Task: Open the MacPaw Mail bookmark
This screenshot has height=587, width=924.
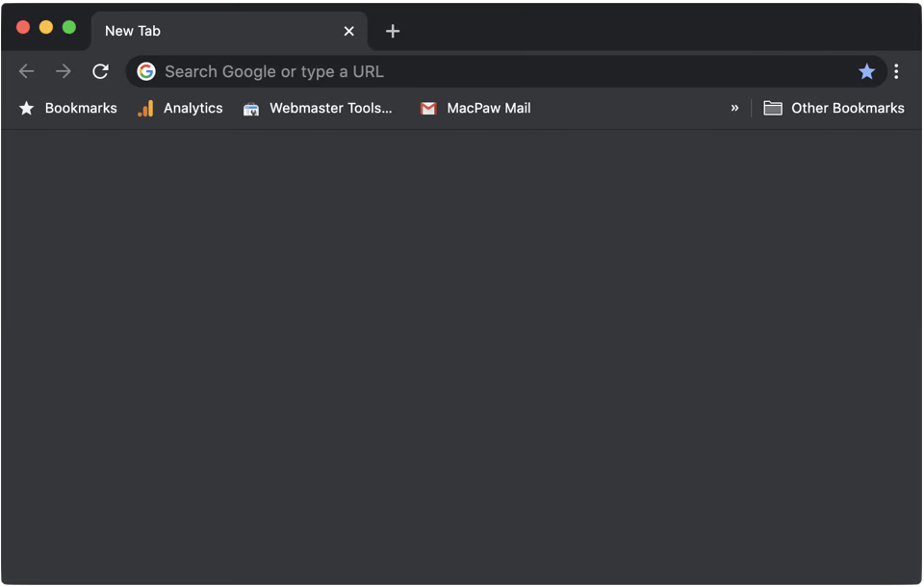Action: point(475,108)
